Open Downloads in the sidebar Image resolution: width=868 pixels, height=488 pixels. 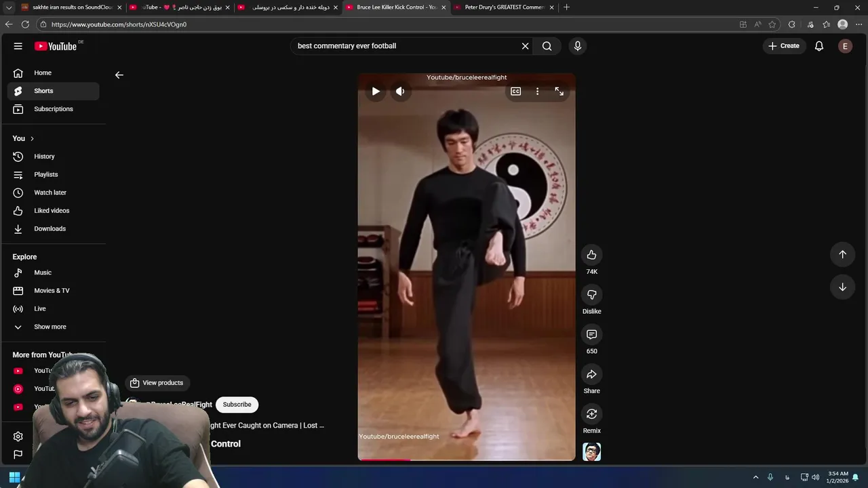54,229
